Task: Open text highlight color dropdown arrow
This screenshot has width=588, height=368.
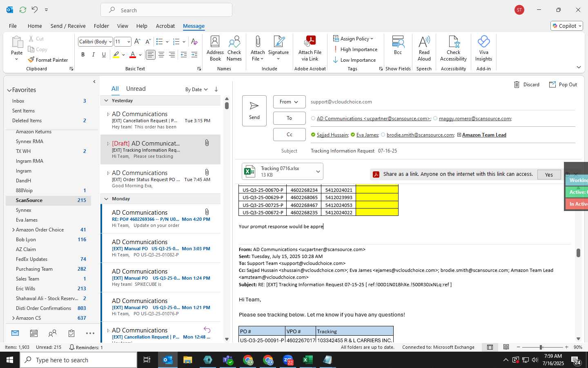Action: (x=123, y=55)
